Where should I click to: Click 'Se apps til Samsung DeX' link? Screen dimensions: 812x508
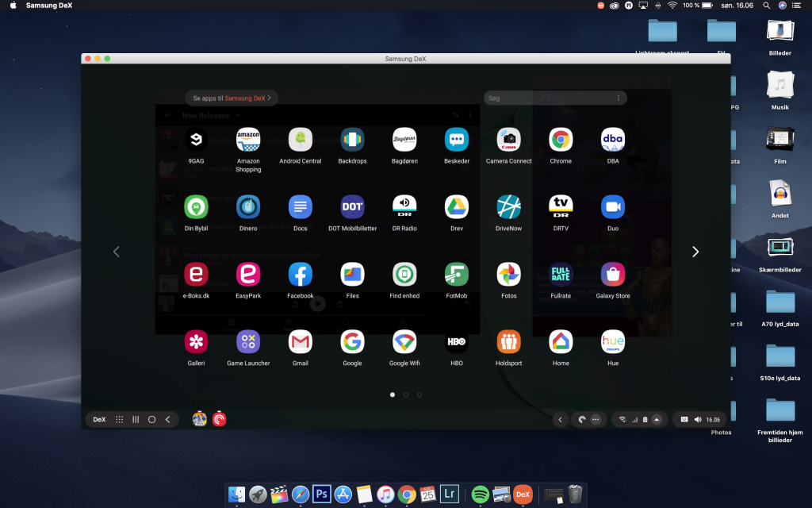coord(232,98)
